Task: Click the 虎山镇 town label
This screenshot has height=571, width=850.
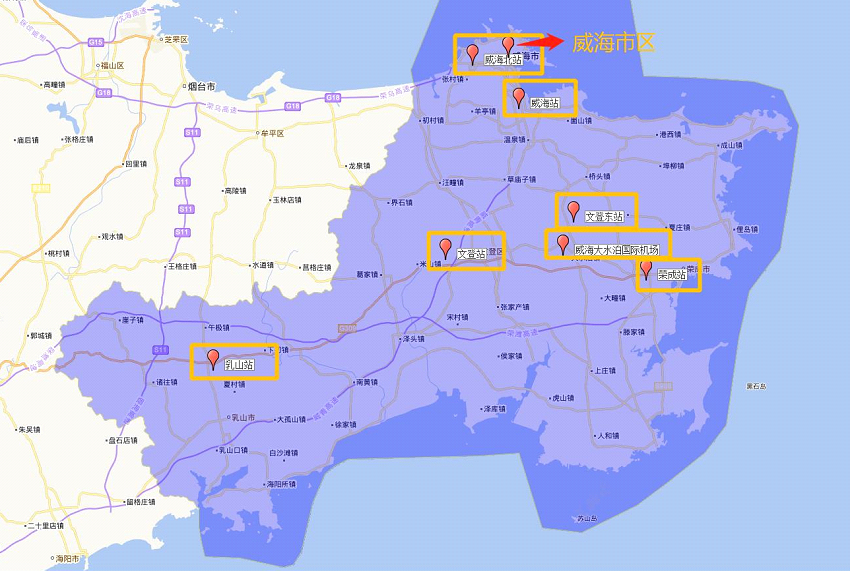Action: coord(563,398)
